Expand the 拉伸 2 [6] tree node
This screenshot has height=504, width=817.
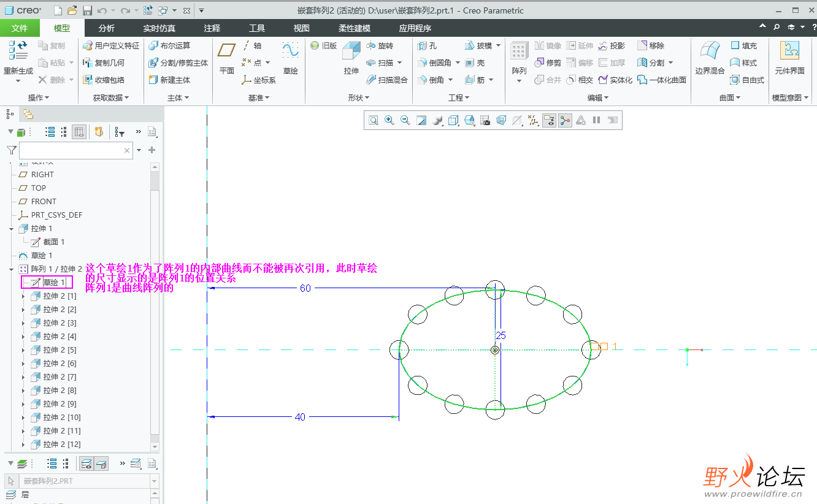point(23,364)
